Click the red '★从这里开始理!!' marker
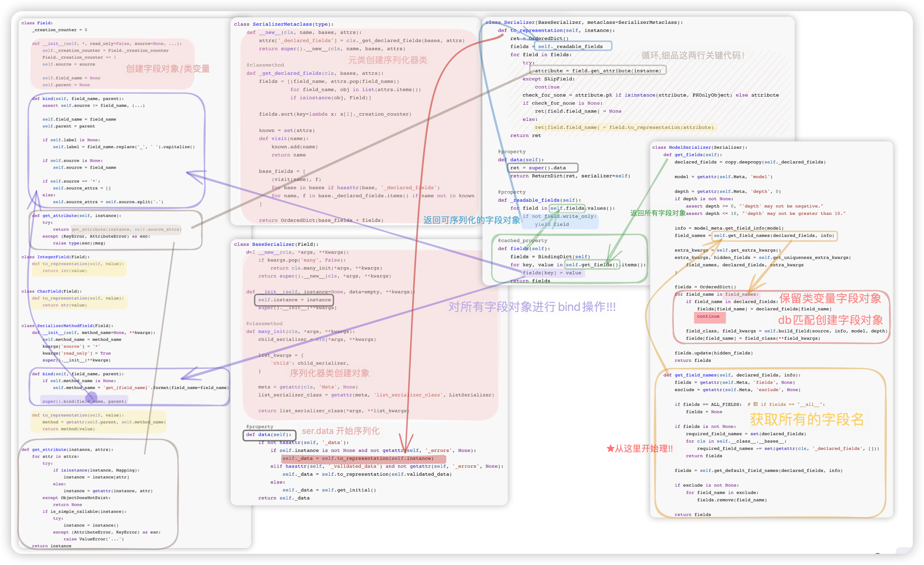924x565 pixels. point(640,449)
